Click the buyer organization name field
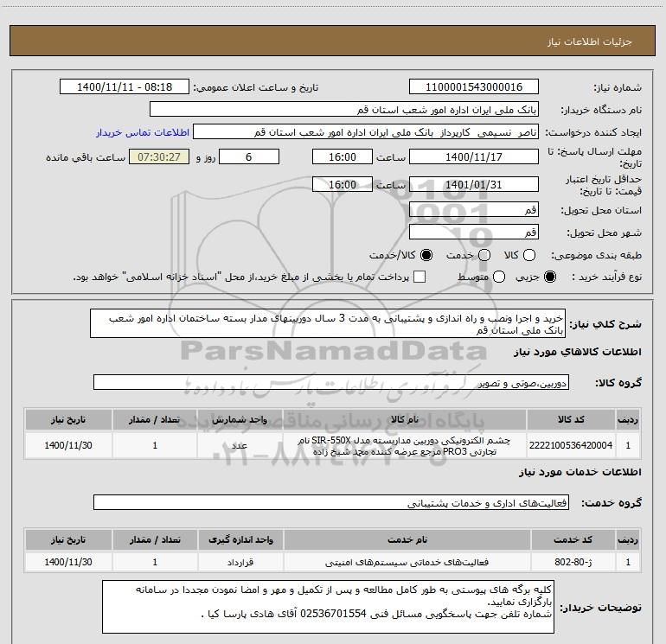 point(344,110)
